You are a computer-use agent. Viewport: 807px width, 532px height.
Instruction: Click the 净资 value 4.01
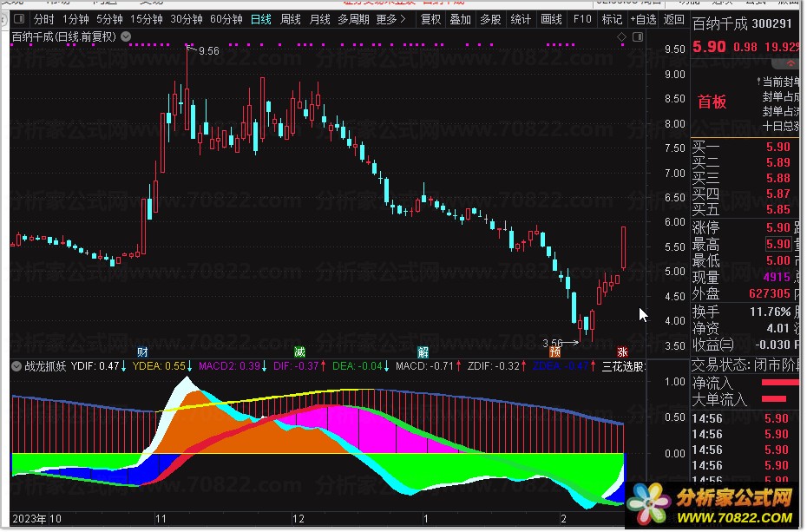[777, 328]
